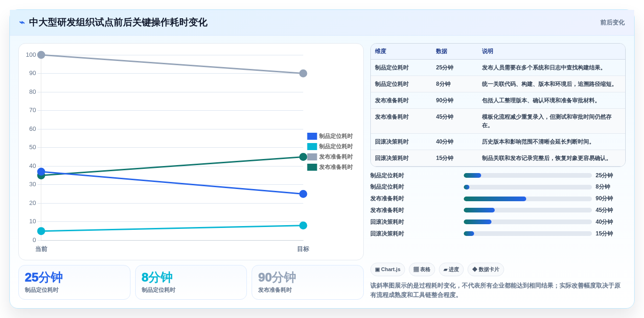Click the 回滚决策耗时 label beside the 40分钟 bar
The height and width of the screenshot is (318, 644).
pyautogui.click(x=387, y=222)
